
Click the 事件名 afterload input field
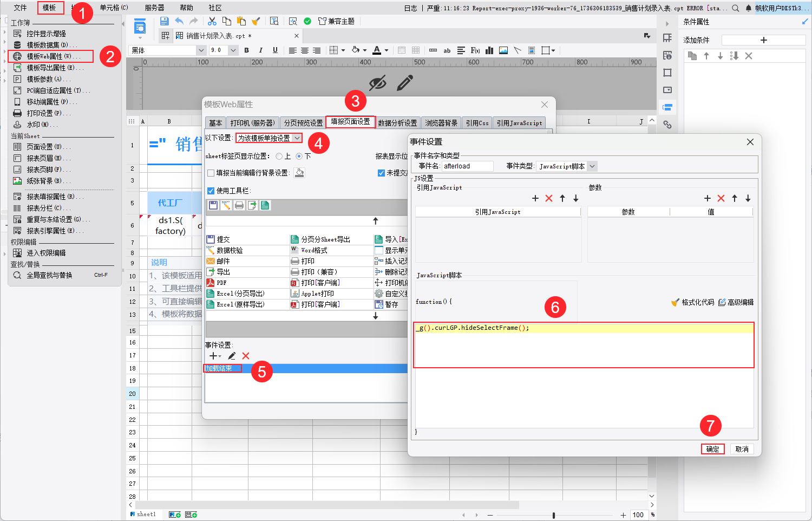coord(468,166)
